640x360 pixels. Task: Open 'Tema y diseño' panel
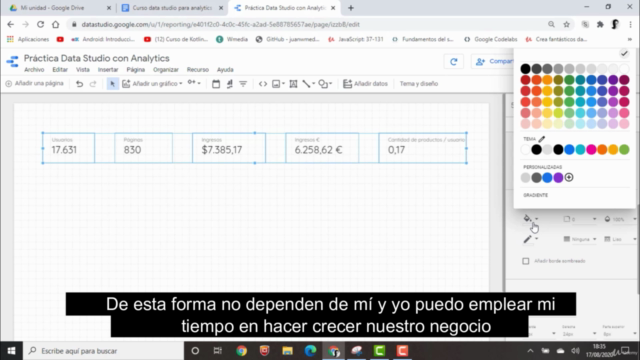point(418,84)
